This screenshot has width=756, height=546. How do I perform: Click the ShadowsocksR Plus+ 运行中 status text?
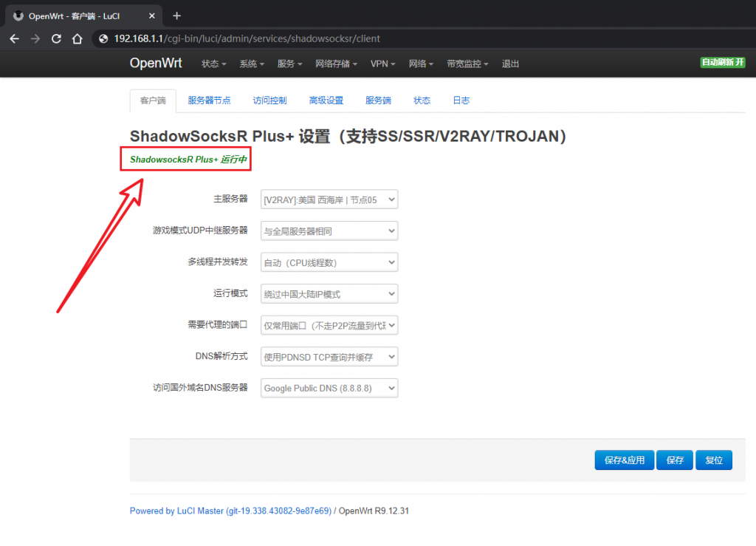(x=188, y=159)
